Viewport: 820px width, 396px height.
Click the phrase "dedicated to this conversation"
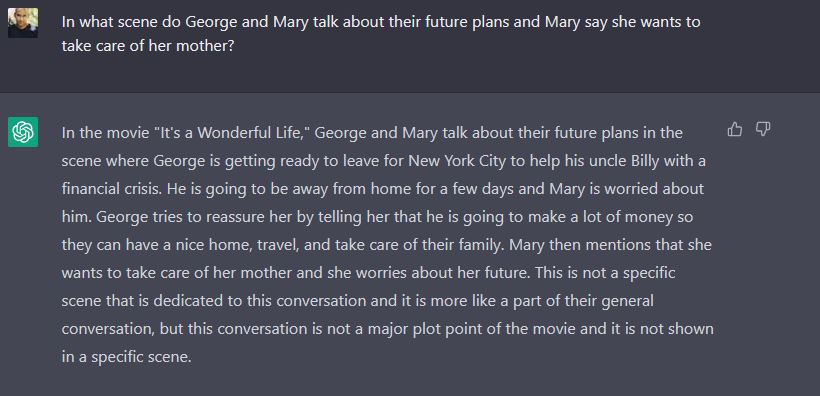[255, 301]
